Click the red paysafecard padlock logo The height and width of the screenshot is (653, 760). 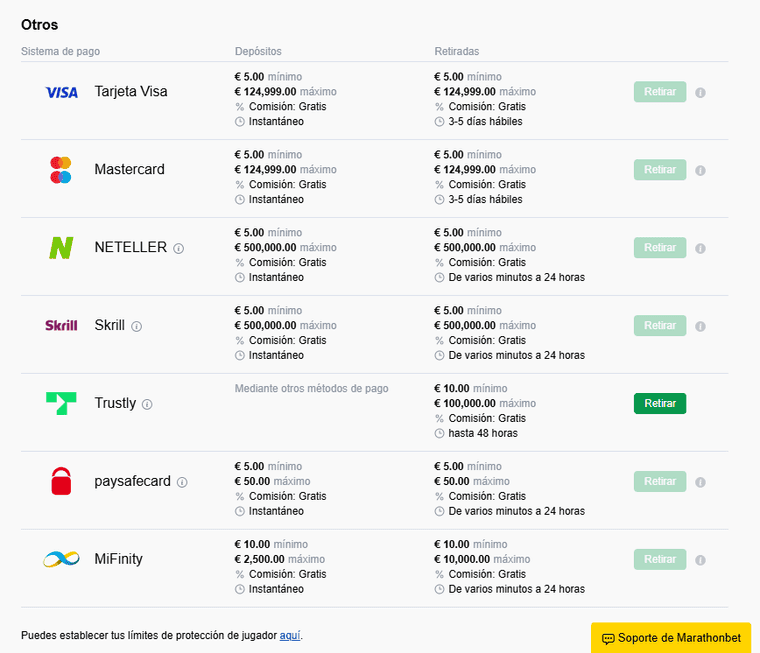(61, 481)
